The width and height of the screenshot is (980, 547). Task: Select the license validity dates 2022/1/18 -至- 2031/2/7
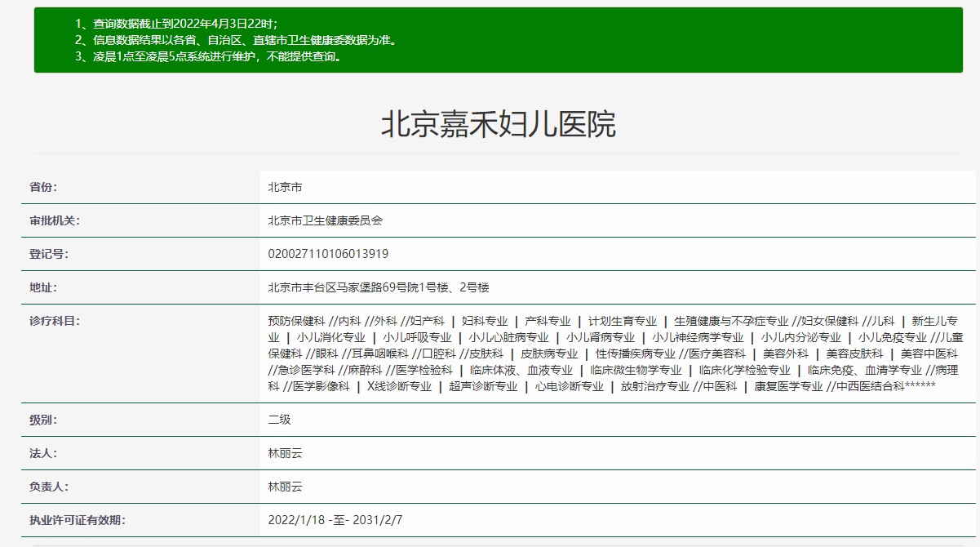[x=335, y=520]
